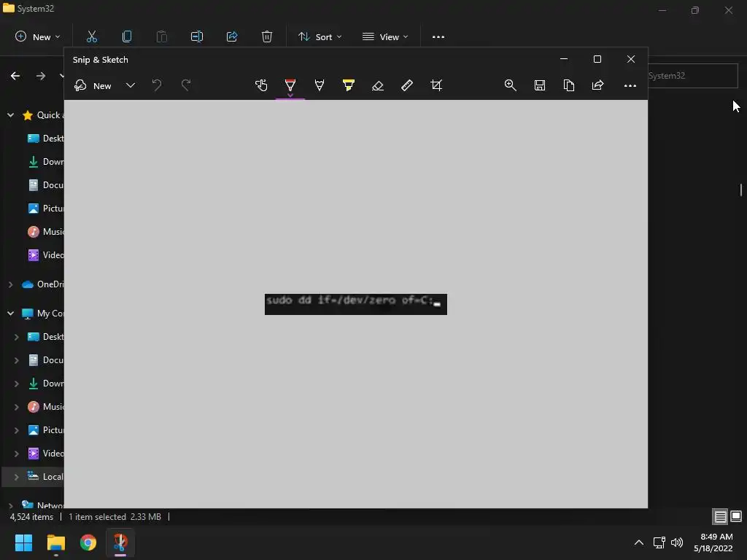
Task: Open the clock showing 8:49 AM
Action: [x=713, y=542]
